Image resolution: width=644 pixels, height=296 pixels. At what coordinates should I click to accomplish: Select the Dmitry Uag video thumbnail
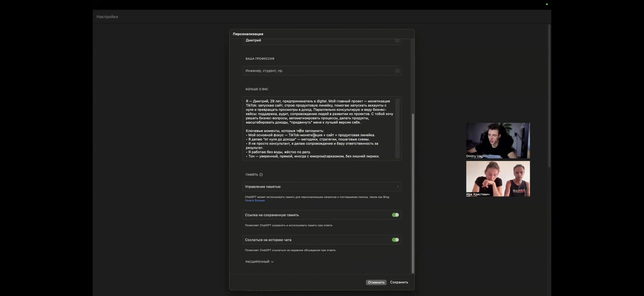(x=498, y=140)
